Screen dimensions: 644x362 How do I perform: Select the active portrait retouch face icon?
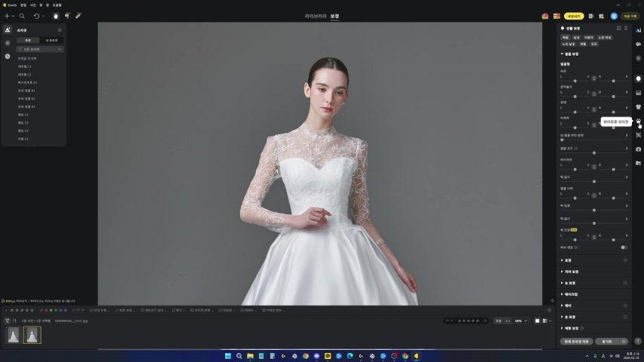click(638, 78)
